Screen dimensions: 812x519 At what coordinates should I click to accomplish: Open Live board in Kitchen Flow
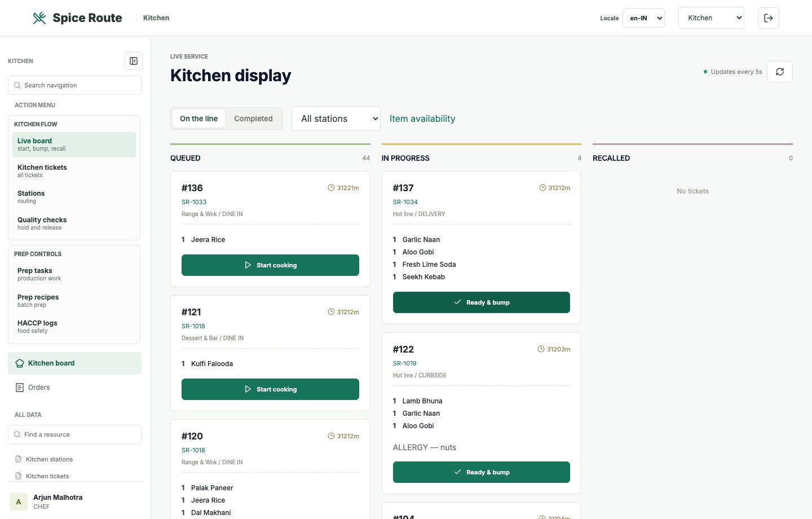pyautogui.click(x=74, y=144)
